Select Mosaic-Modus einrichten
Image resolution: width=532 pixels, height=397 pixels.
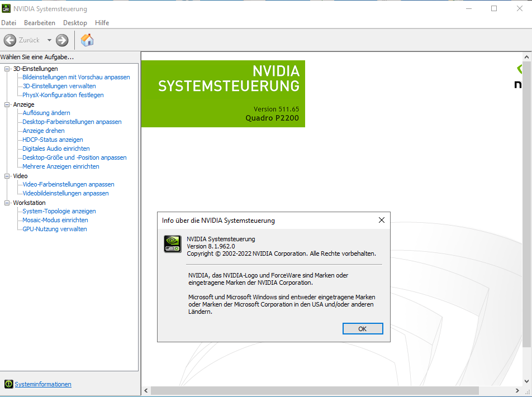pos(55,220)
